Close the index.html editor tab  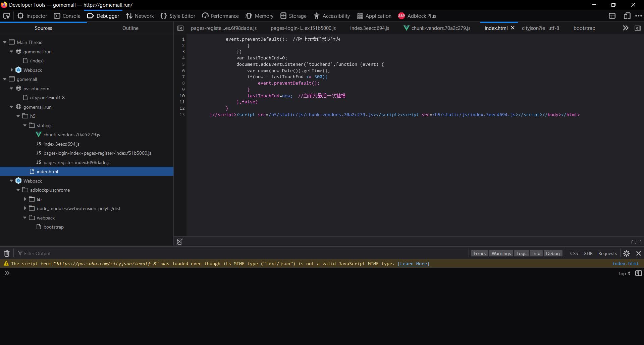point(513,28)
